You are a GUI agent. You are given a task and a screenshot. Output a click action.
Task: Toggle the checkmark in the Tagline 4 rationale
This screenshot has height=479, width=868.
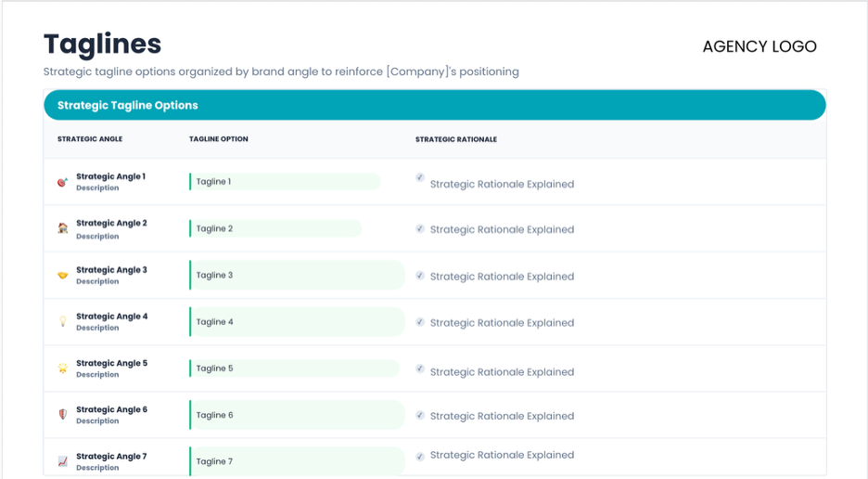tap(420, 321)
